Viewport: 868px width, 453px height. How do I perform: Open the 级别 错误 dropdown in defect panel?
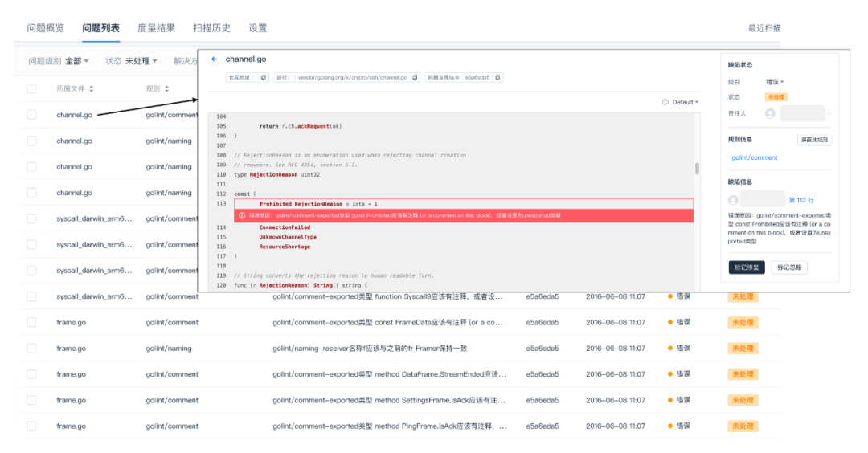775,82
